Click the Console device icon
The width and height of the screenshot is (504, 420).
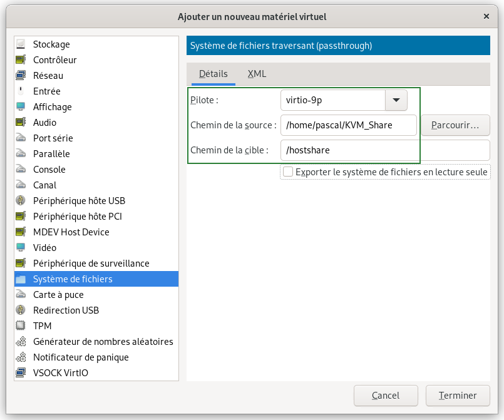21,170
